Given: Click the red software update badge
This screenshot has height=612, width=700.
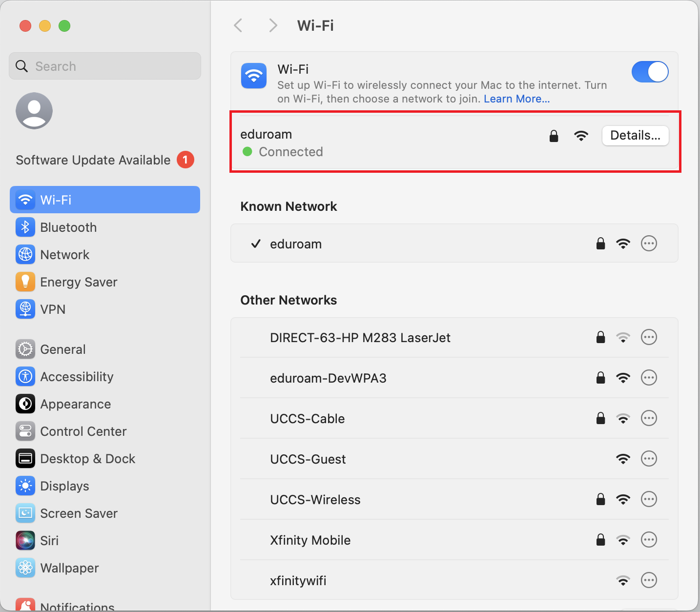Looking at the screenshot, I should 185,160.
